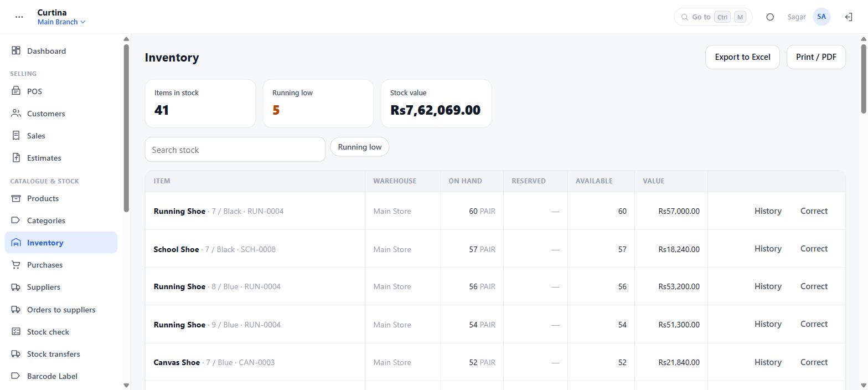Click the main page scrollbar thumb
The height and width of the screenshot is (390, 868).
pos(864,79)
